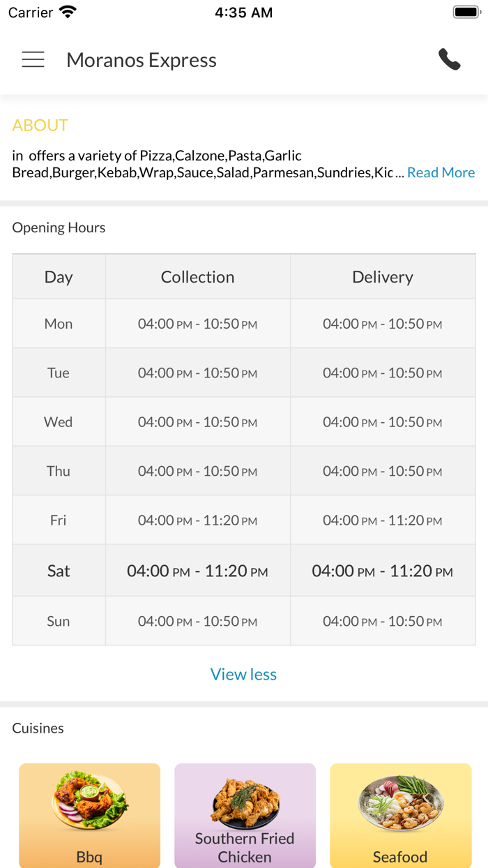Open the hamburger menu
488x868 pixels.
33,60
